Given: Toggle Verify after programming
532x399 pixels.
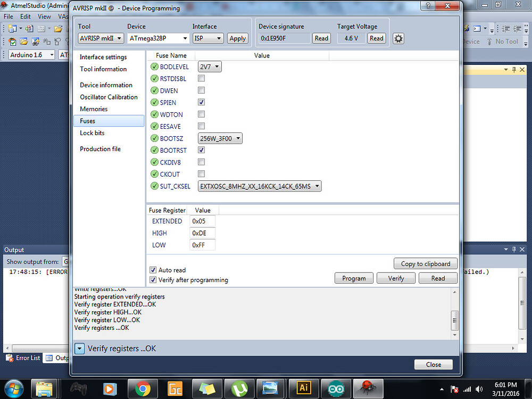Looking at the screenshot, I should pyautogui.click(x=153, y=279).
